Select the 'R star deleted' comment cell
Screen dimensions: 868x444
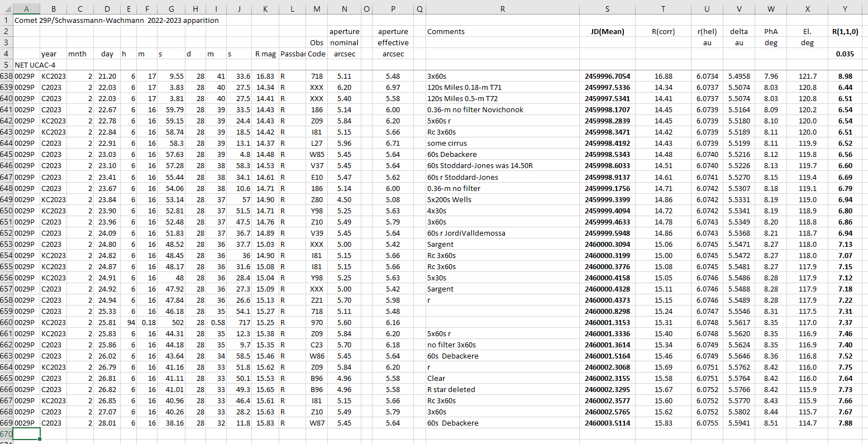[502, 389]
